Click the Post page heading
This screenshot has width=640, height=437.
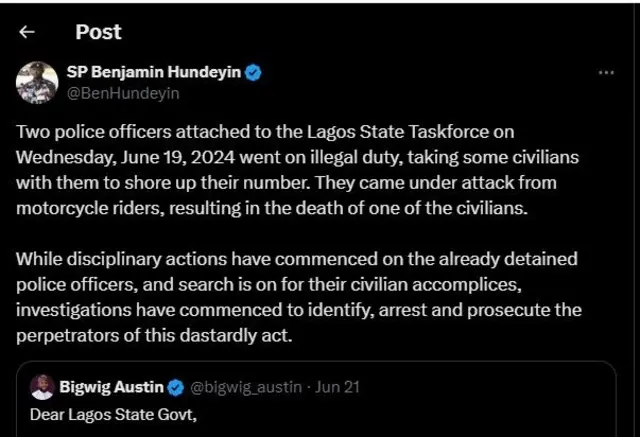pyautogui.click(x=98, y=32)
